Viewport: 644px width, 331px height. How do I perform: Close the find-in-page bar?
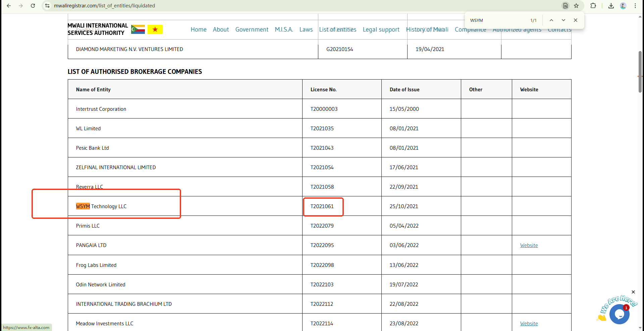(576, 20)
